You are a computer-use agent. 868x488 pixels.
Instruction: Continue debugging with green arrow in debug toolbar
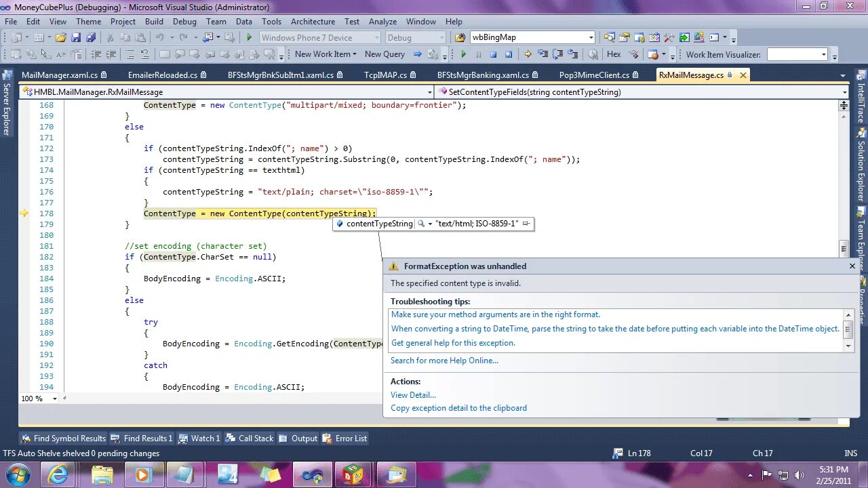click(x=464, y=54)
